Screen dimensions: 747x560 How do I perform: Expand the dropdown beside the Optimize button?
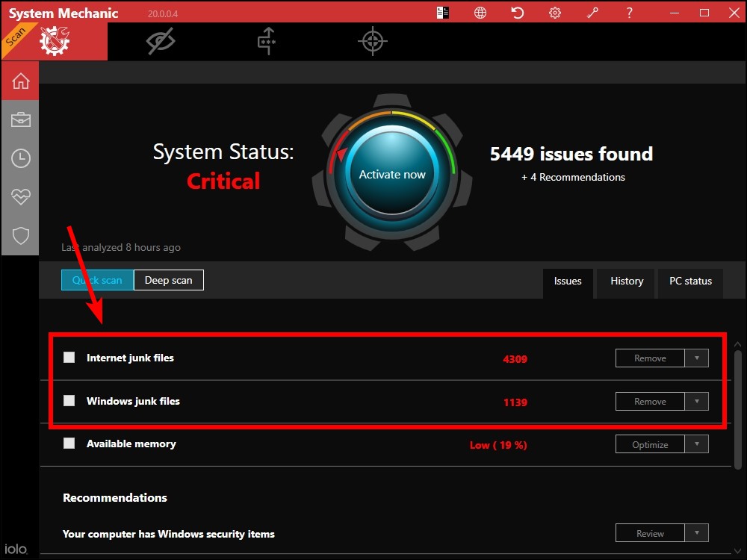tap(696, 444)
